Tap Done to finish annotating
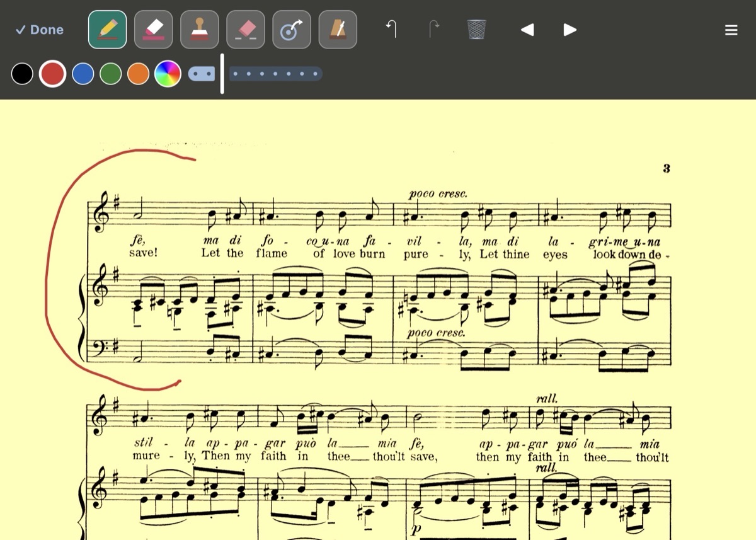Image resolution: width=756 pixels, height=540 pixels. click(x=40, y=30)
